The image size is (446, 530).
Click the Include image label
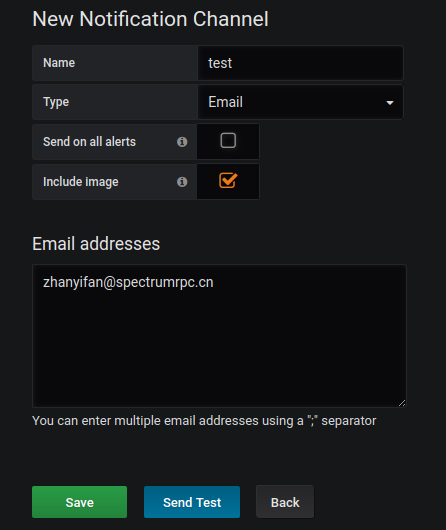[80, 182]
